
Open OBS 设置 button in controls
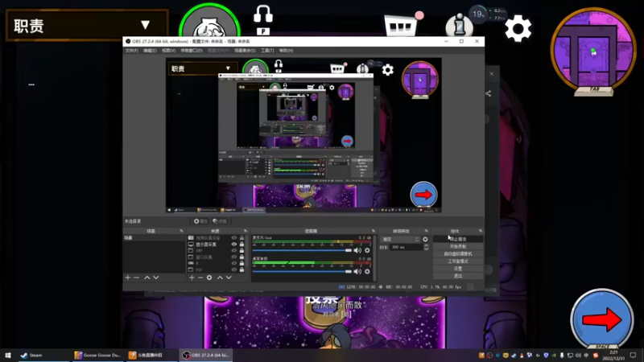[x=458, y=269]
